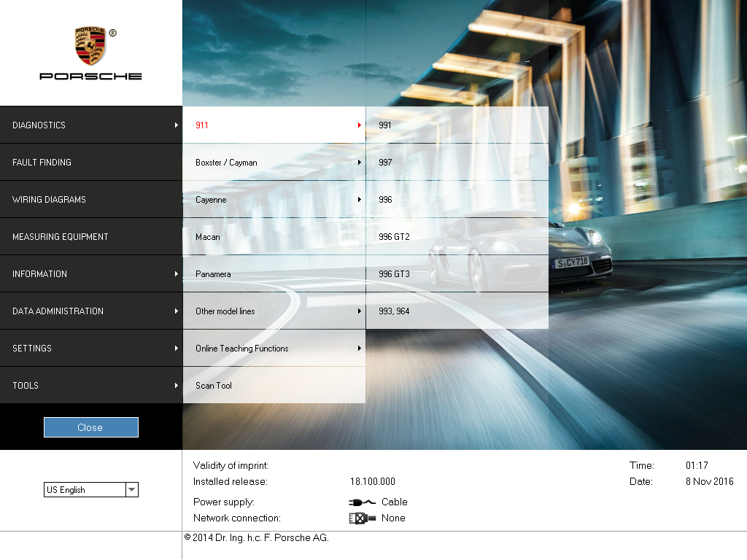Image resolution: width=747 pixels, height=560 pixels.
Task: Click the Porsche crest logo
Action: coord(90,46)
